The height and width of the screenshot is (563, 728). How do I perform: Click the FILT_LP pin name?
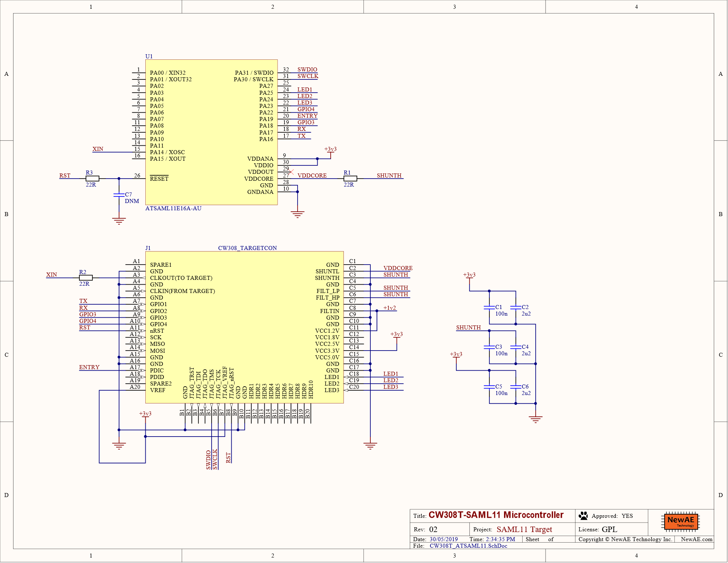(x=328, y=291)
